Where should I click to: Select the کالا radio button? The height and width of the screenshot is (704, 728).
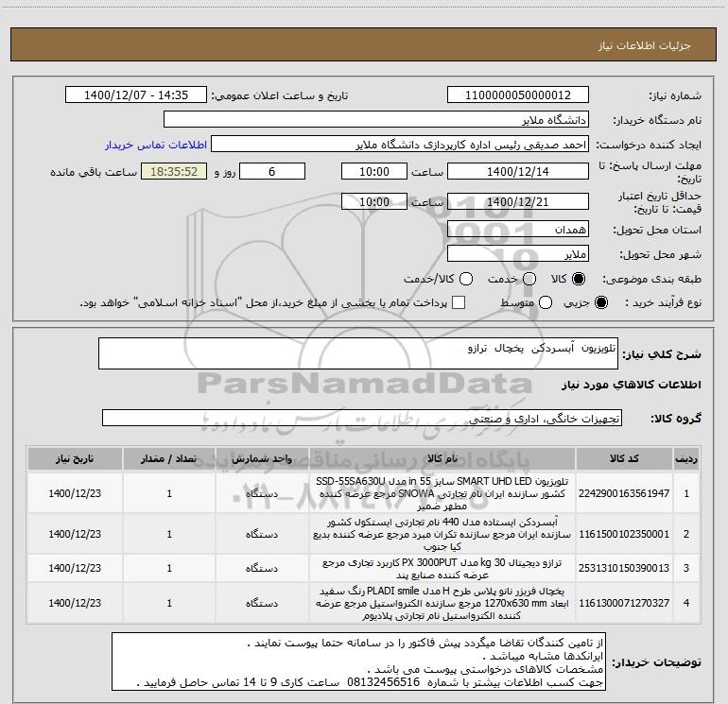(579, 279)
